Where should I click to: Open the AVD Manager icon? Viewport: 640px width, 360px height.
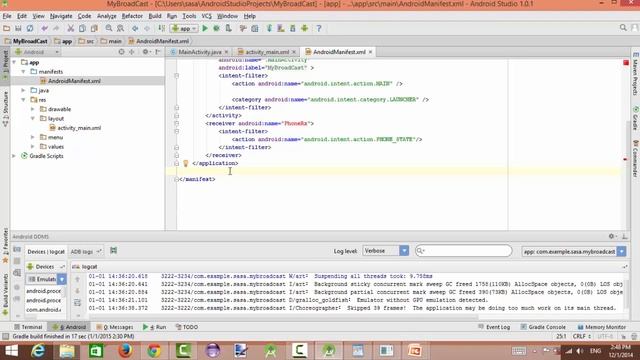coord(281,28)
